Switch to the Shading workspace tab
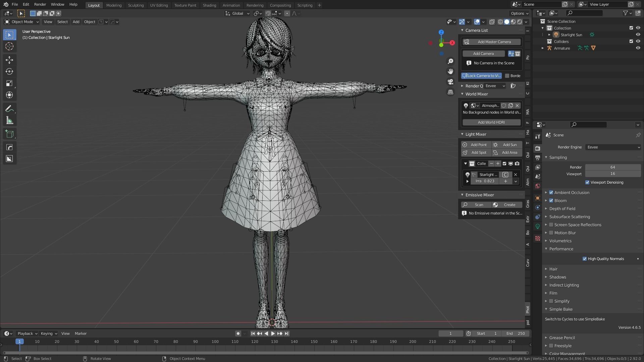644x362 pixels. click(x=209, y=5)
